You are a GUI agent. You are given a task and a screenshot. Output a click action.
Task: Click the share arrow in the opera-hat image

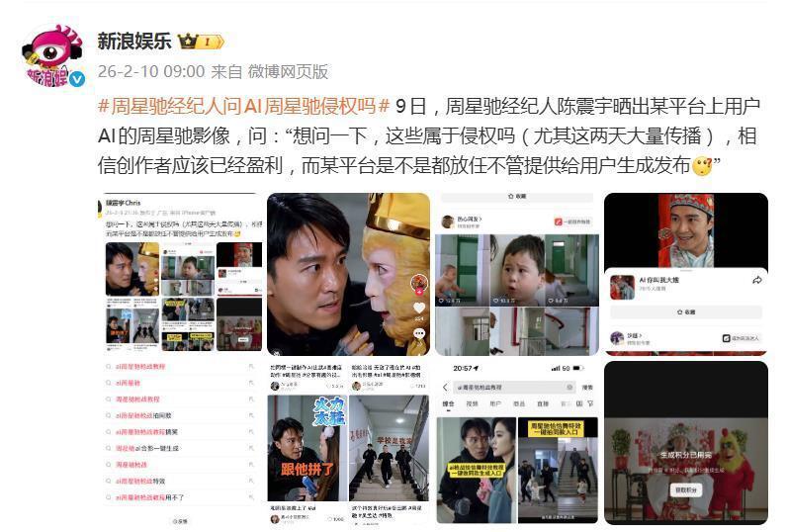click(x=756, y=281)
